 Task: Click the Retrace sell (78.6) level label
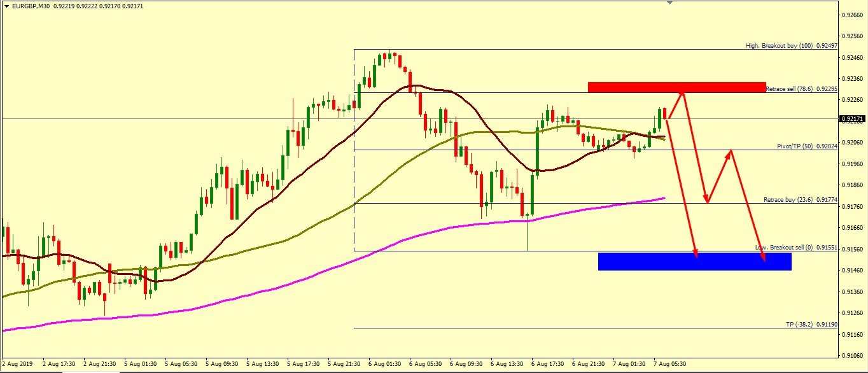797,89
